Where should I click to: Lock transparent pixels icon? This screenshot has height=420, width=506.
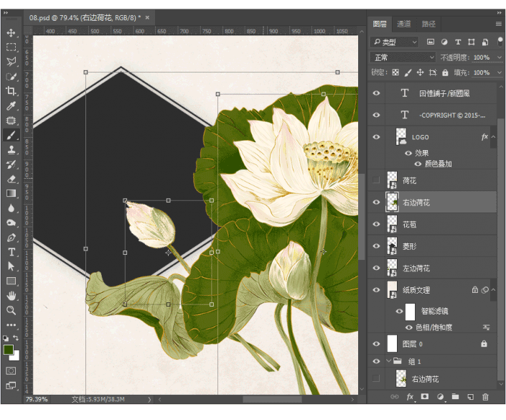[395, 73]
